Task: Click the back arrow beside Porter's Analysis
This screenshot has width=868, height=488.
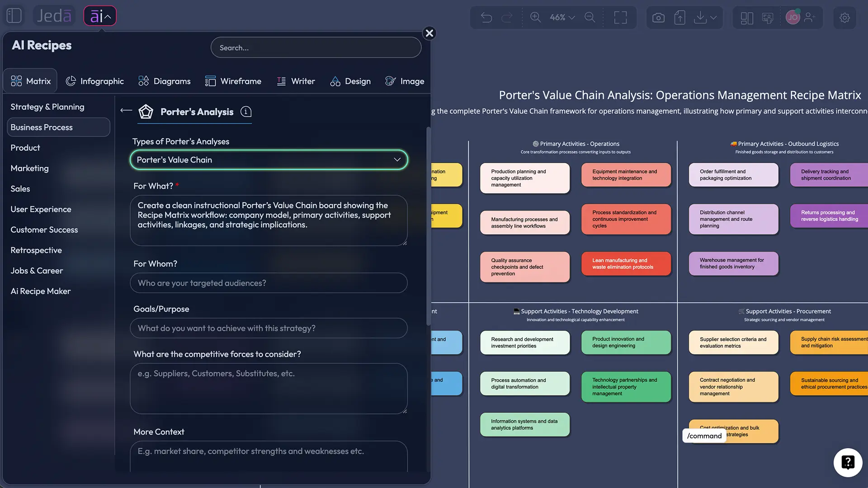Action: [126, 111]
